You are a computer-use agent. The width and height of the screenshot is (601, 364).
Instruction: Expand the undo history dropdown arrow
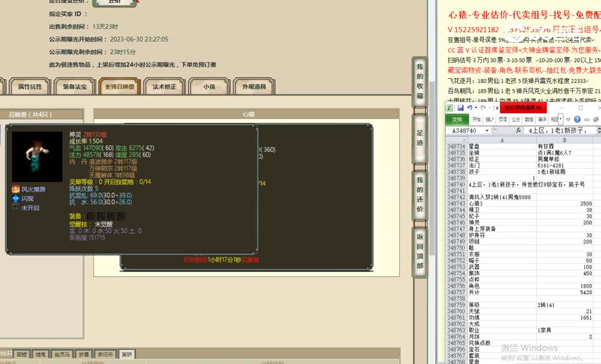[477, 108]
